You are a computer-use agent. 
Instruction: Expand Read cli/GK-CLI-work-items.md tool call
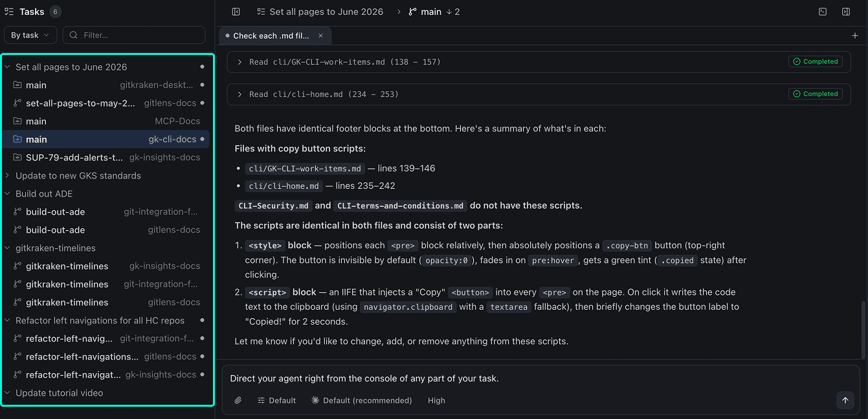point(239,62)
